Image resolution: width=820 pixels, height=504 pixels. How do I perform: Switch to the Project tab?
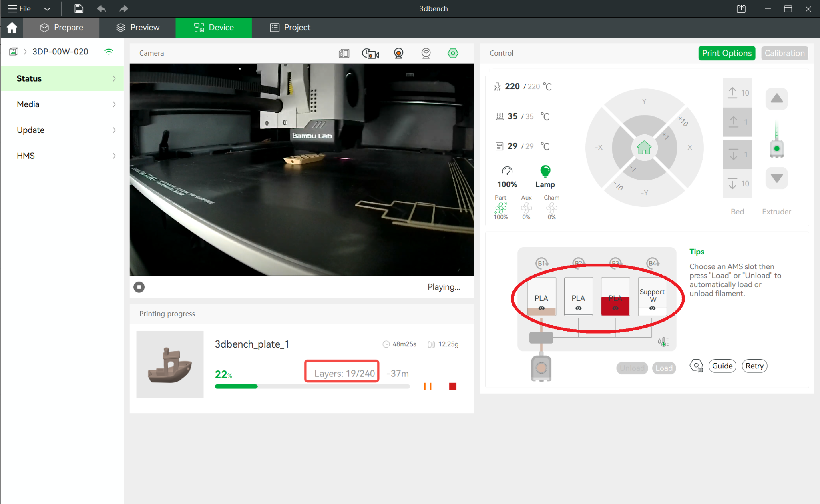coord(290,27)
